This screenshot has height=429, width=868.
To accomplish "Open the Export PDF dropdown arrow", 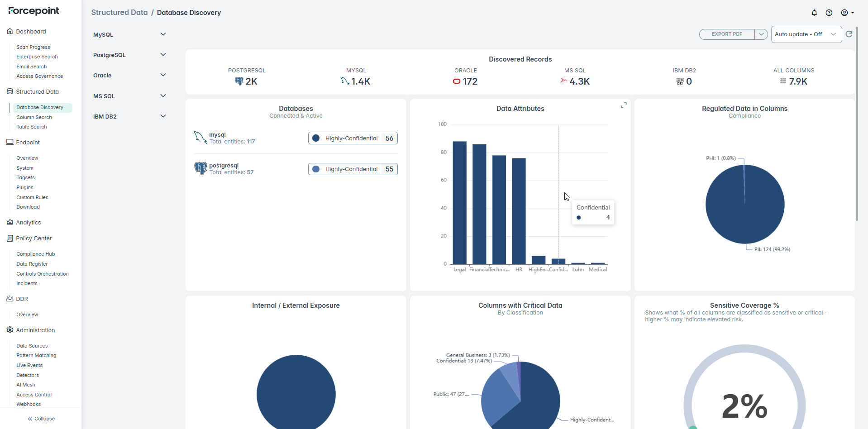I will click(x=761, y=34).
